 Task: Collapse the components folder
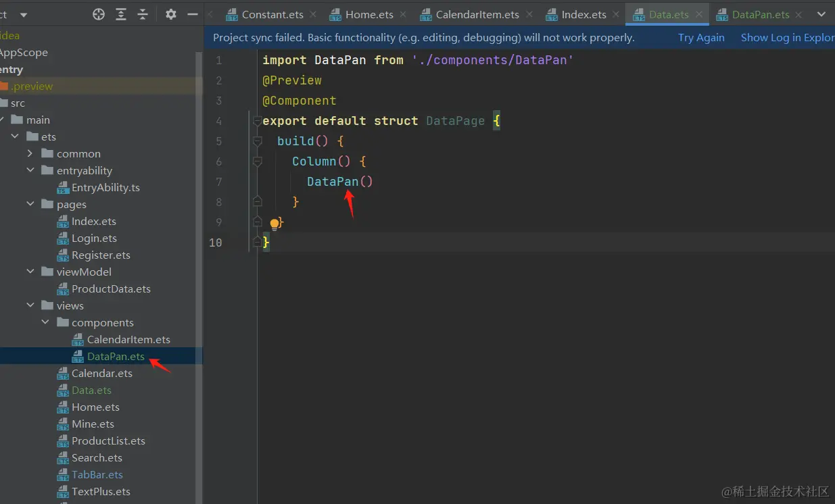(45, 322)
